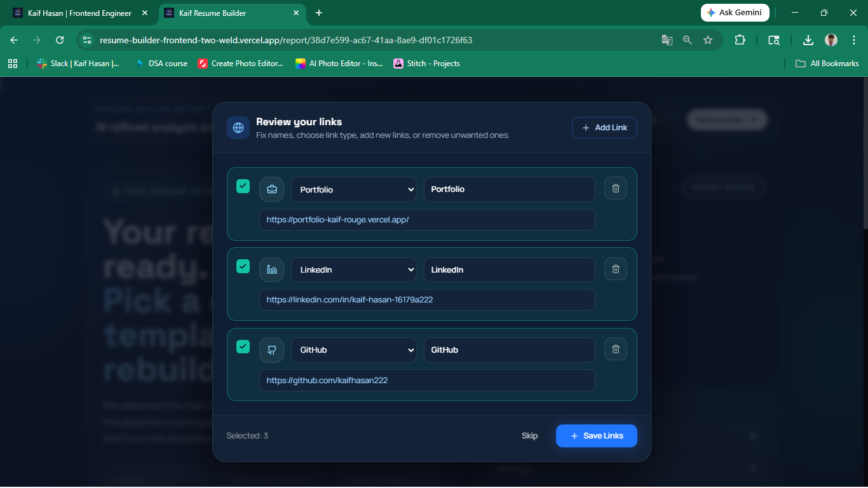Open the Portfolio link type dropdown
Screen dimensions: 868x488
(354, 189)
